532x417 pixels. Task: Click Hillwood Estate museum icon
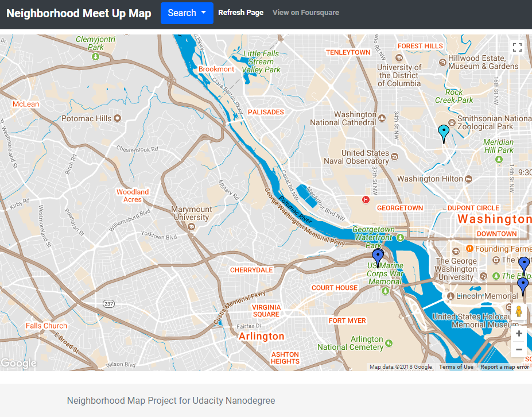442,62
